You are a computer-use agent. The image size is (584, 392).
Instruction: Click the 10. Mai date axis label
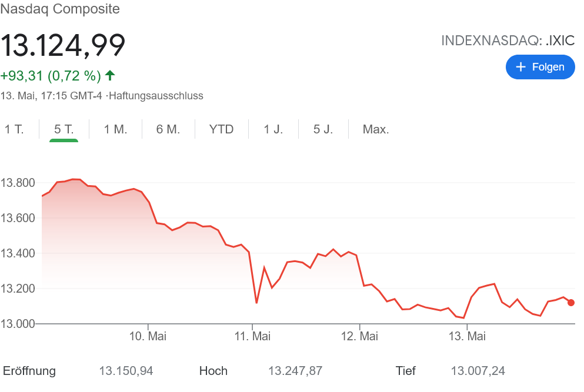coord(148,336)
